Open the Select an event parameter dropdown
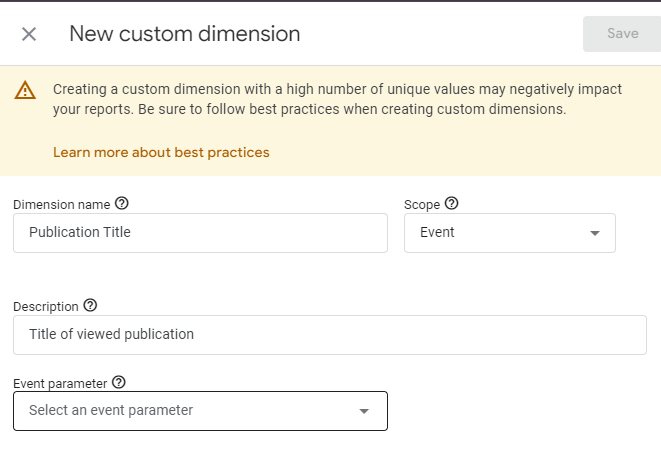 click(200, 411)
